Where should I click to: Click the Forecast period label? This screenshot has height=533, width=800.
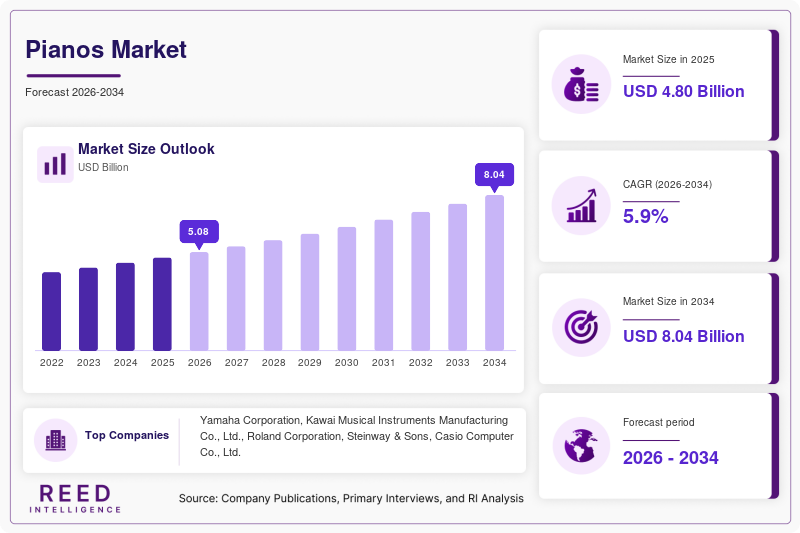point(659,422)
